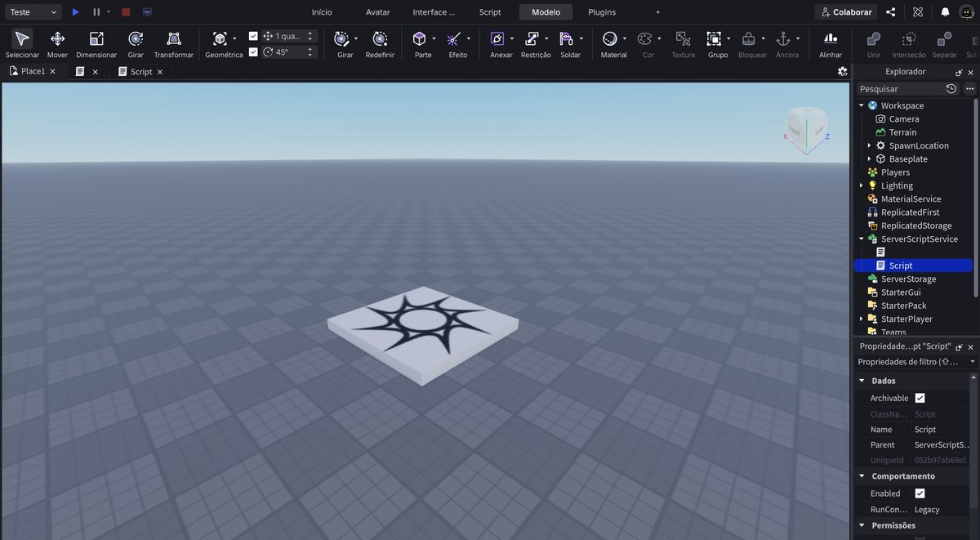Screen dimensions: 980x540
Task: Click the Restrição icon
Action: point(532,38)
